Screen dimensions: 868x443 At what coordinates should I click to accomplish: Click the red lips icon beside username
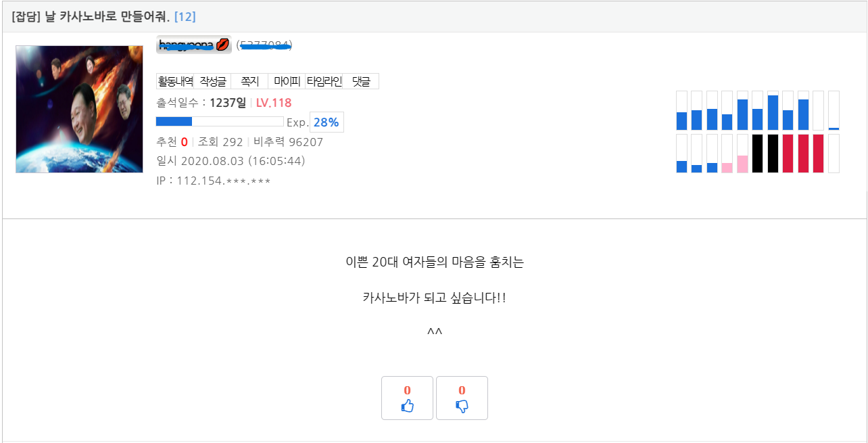222,45
